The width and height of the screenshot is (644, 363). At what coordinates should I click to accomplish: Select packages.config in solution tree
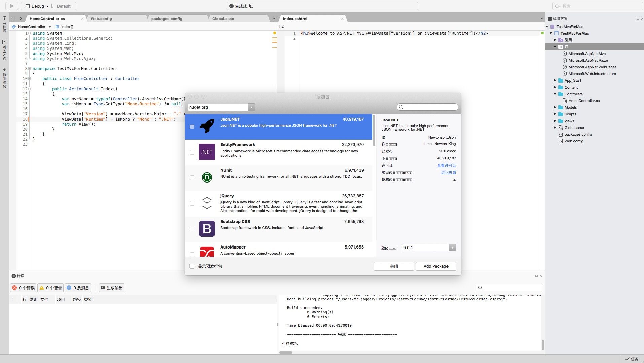click(x=578, y=134)
